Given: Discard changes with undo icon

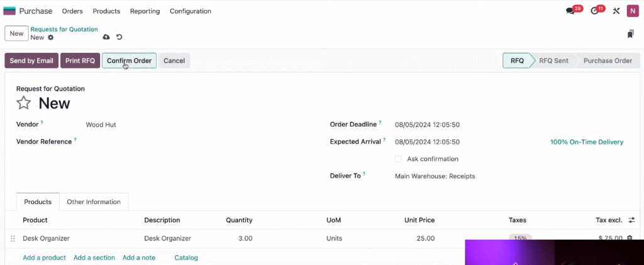Looking at the screenshot, I should 119,37.
